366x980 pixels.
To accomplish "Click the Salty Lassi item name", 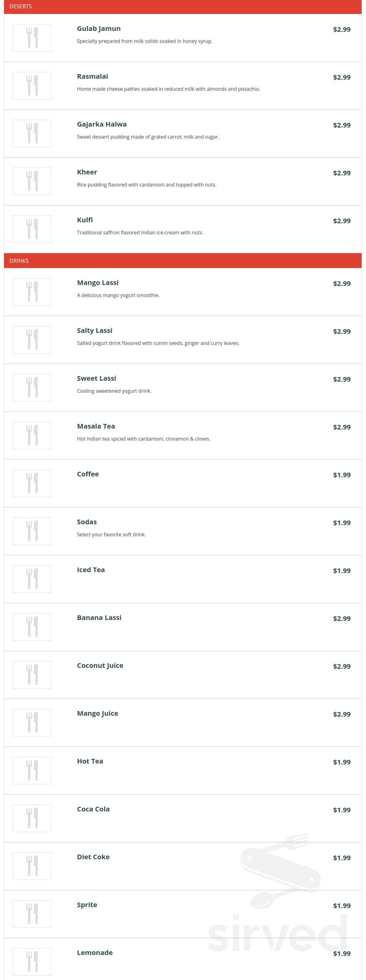I will point(94,331).
